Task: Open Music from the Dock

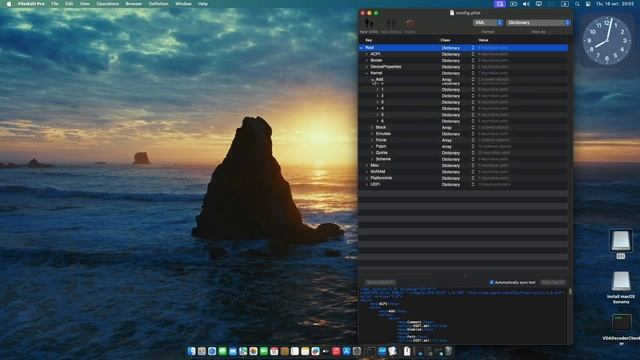Action: (x=336, y=351)
